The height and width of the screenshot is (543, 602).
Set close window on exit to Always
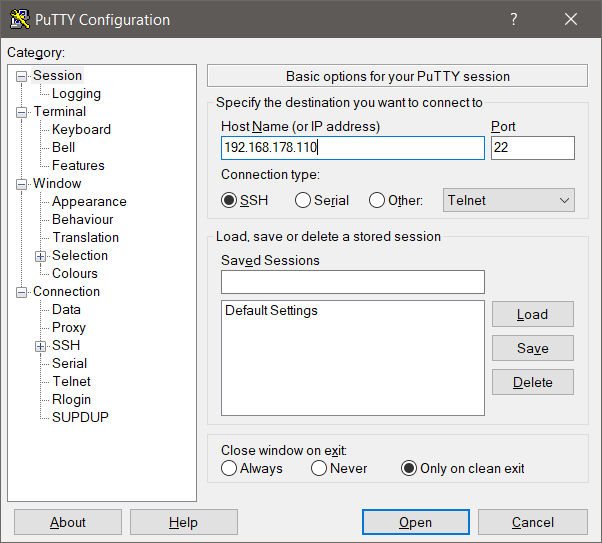pos(230,468)
